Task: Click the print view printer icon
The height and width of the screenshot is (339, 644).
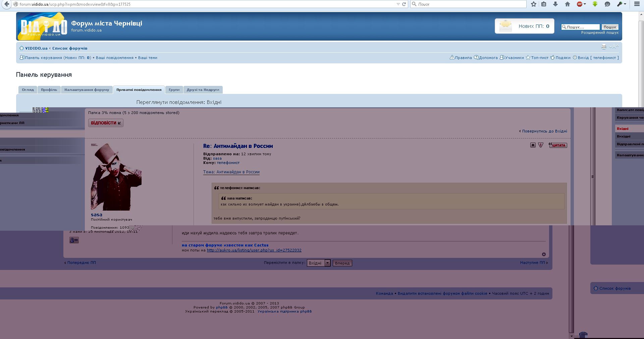Action: [604, 47]
